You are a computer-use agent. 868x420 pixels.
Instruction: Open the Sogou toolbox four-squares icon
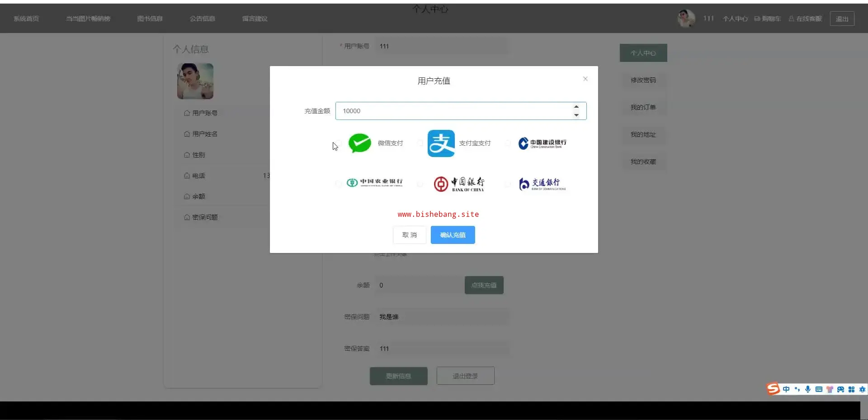pos(851,389)
